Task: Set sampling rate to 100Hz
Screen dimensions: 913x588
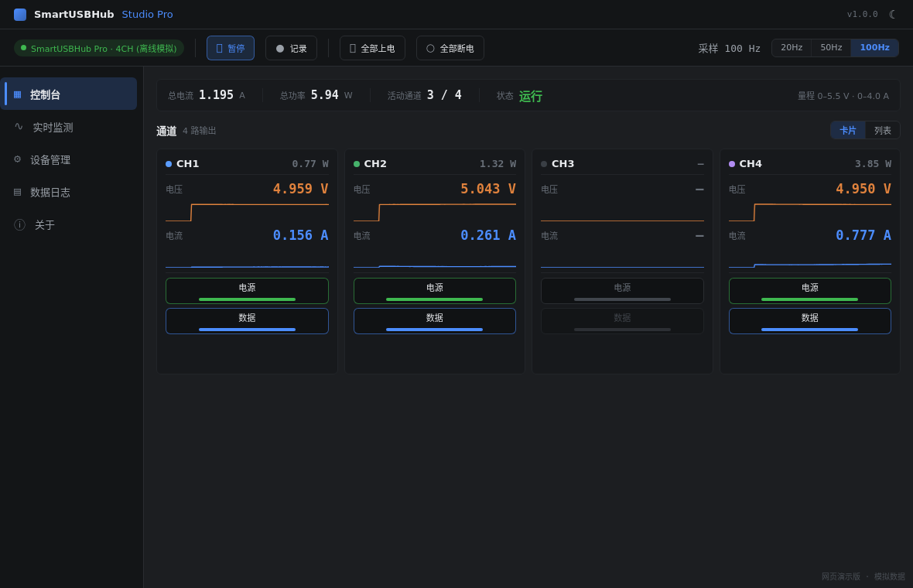Action: click(x=874, y=48)
